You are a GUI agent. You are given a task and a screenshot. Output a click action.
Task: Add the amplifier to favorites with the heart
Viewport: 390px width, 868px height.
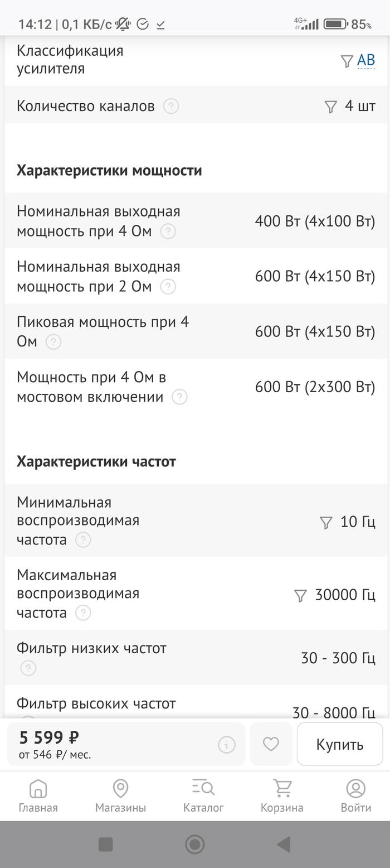click(271, 744)
